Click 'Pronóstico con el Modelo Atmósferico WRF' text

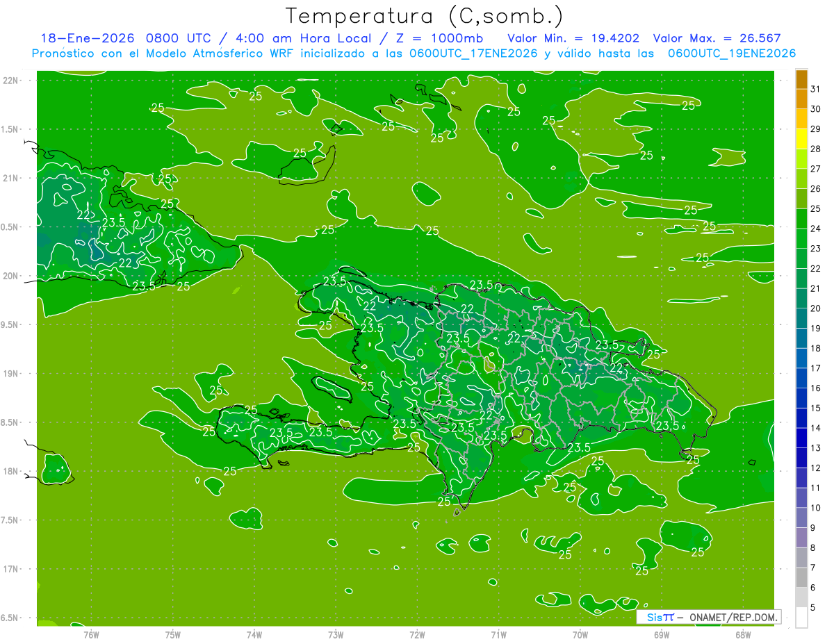tap(165, 53)
